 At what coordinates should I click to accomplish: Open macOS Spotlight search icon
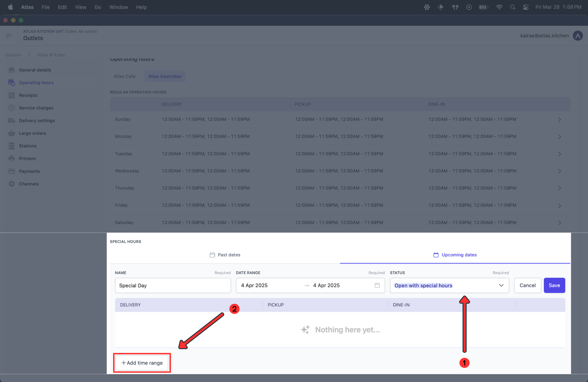(x=512, y=7)
